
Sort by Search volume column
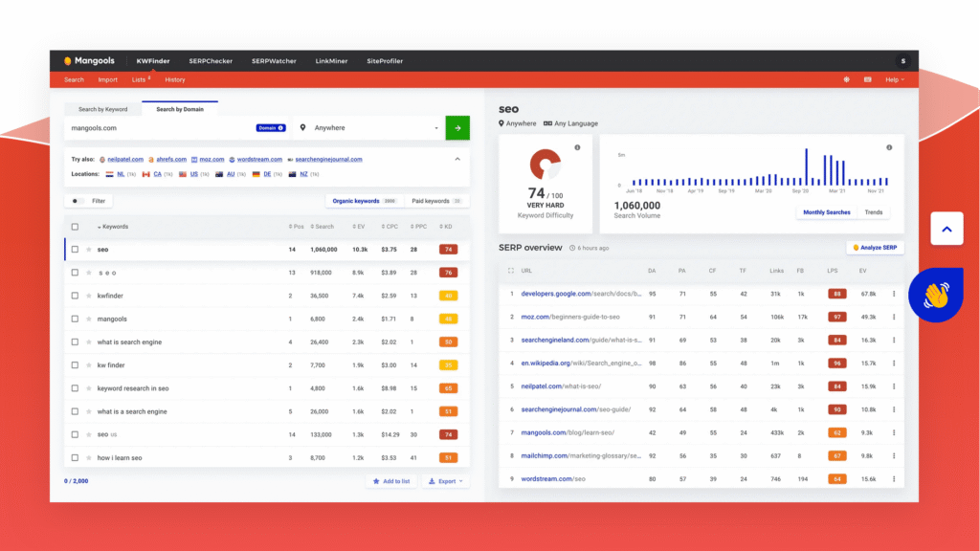point(323,227)
